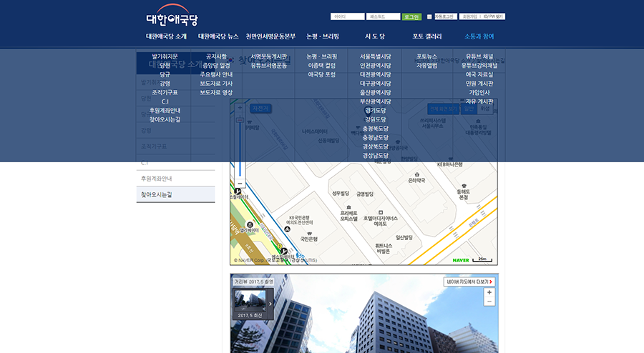Open the 소통과 참여 dropdown menu
Viewport: 644px width, 353px height.
coord(479,36)
